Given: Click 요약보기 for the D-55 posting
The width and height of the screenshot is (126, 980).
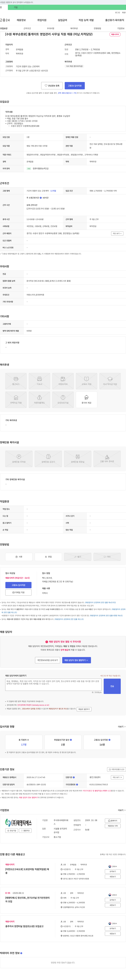Looking at the screenshot, I should 113,900.
